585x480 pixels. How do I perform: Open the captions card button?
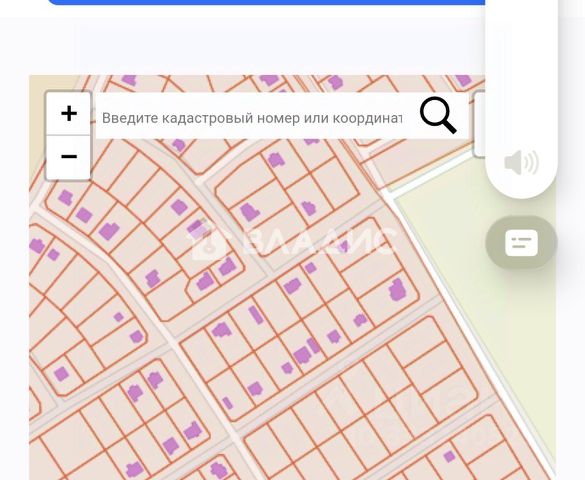521,243
